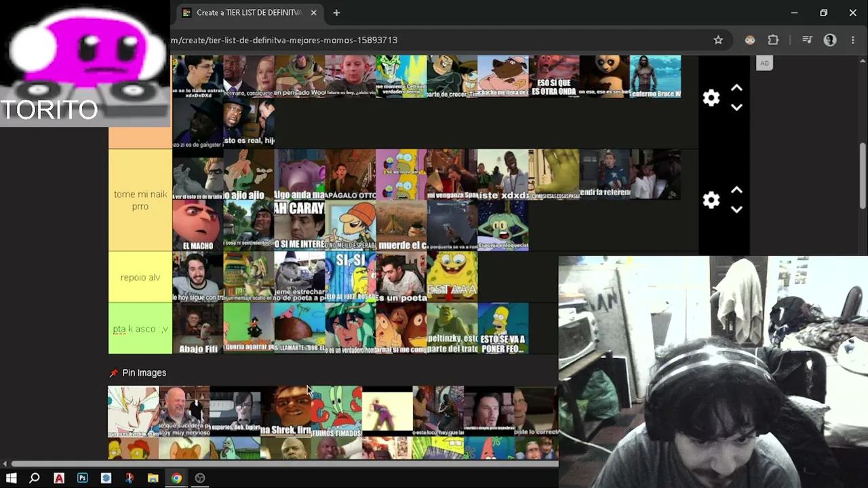Move top tier row down with arrow
868x488 pixels.
(x=736, y=108)
